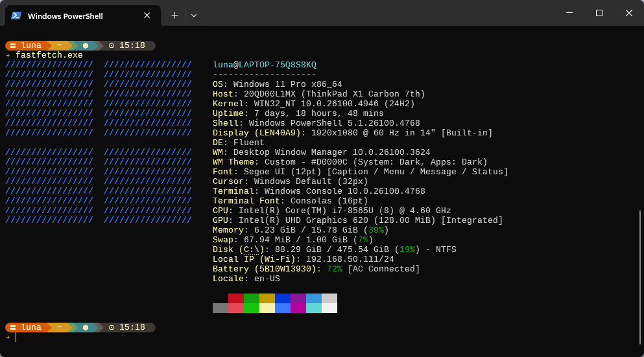The width and height of the screenshot is (644, 357).
Task: Click the clock icon in top prompt
Action: tap(112, 45)
